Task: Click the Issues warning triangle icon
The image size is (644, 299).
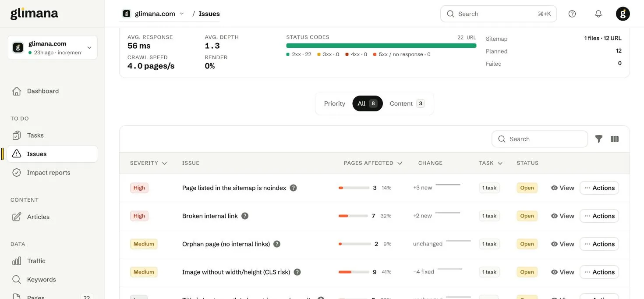Action: 17,154
